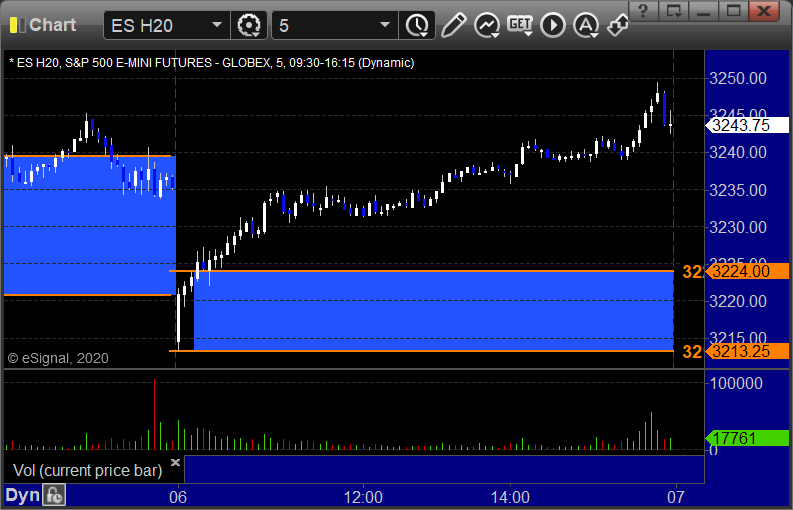
Task: Click the Chart title text
Action: click(x=53, y=25)
